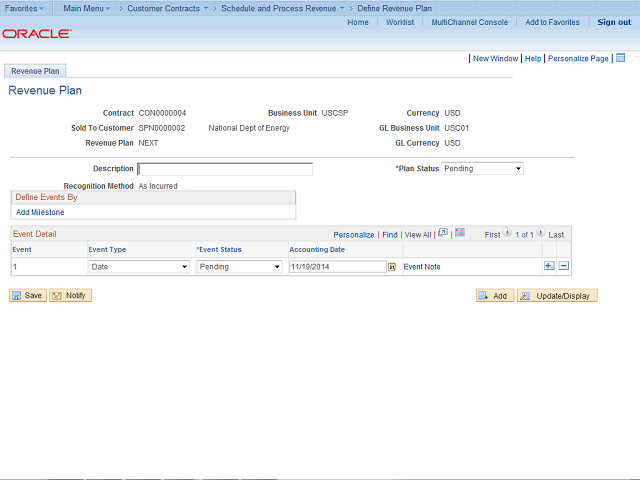Click the Notify button
The height and width of the screenshot is (480, 640).
tap(70, 295)
